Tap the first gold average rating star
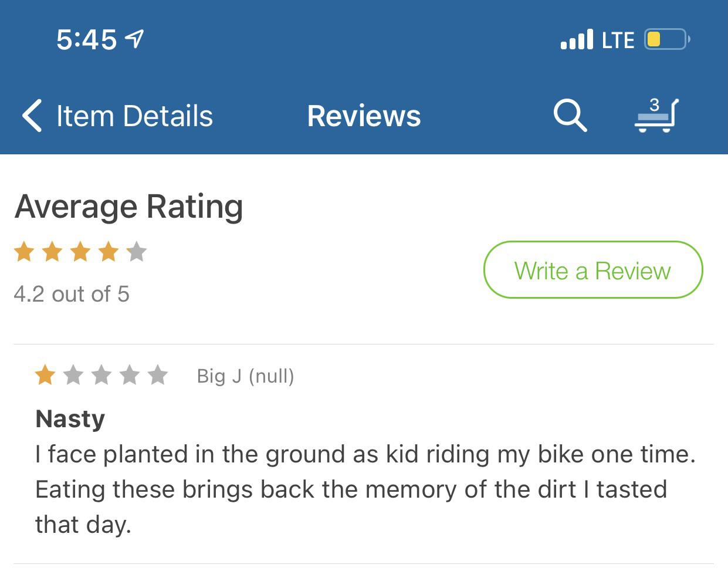This screenshot has width=728, height=571. click(x=24, y=252)
